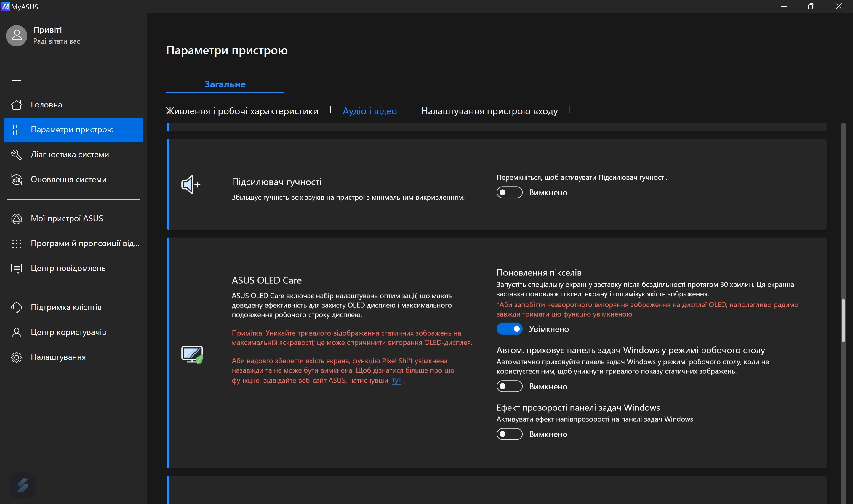Open Мої пристрої ASUS icon
This screenshot has width=853, height=504.
click(16, 219)
